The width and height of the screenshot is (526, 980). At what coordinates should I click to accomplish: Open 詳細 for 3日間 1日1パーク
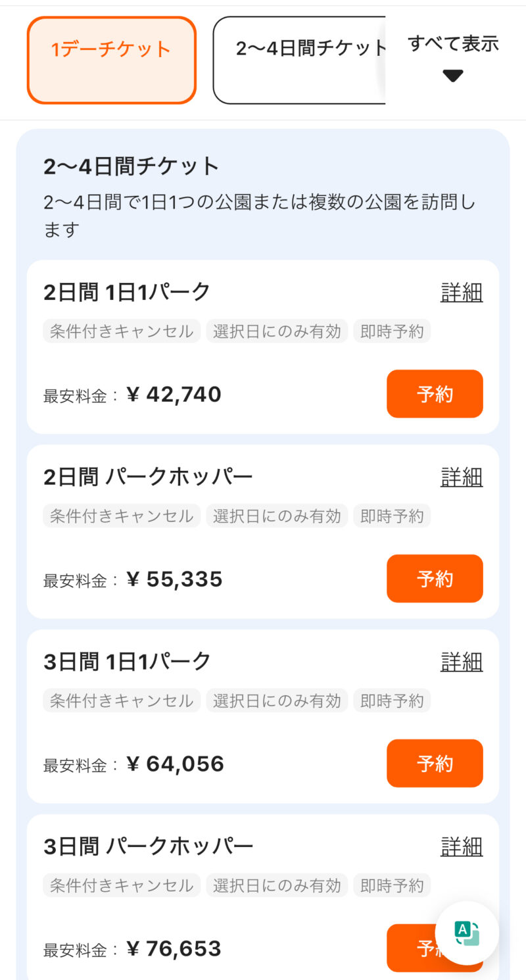(x=462, y=662)
